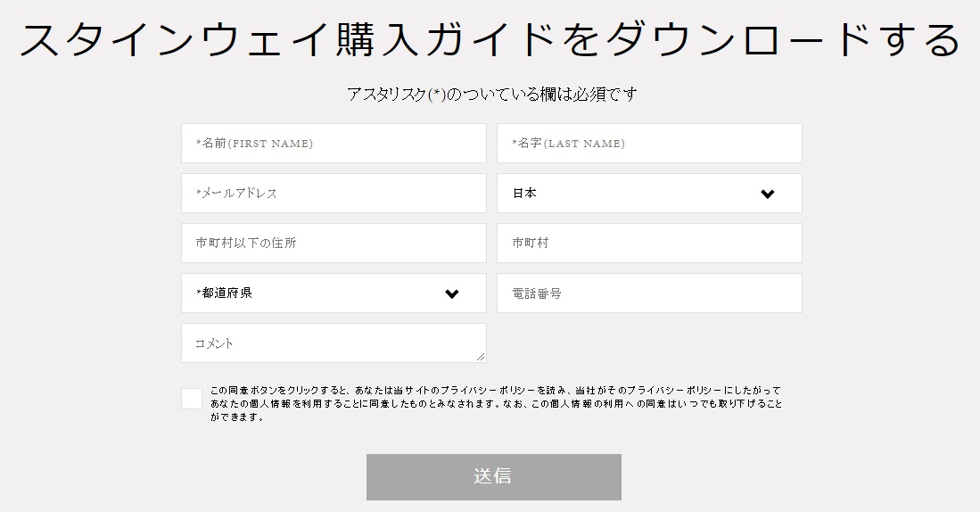Viewport: 980px width, 512px height.
Task: Click the chevron in the 都道府県 selector
Action: click(452, 293)
